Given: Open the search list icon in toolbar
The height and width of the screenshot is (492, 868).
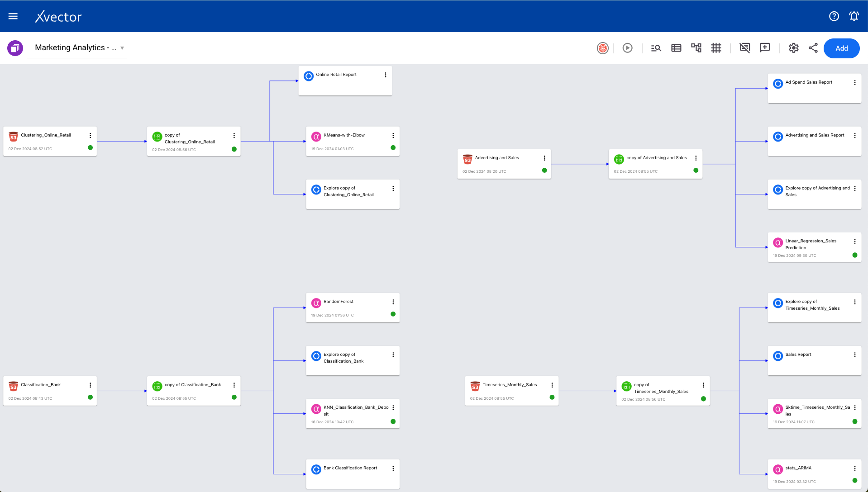Looking at the screenshot, I should click(656, 48).
